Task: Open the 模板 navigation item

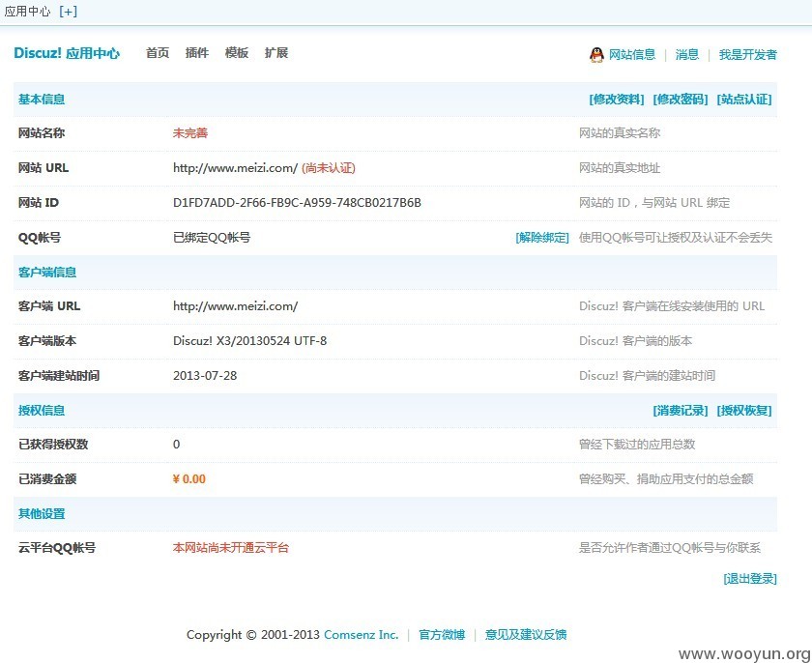Action: pyautogui.click(x=237, y=53)
